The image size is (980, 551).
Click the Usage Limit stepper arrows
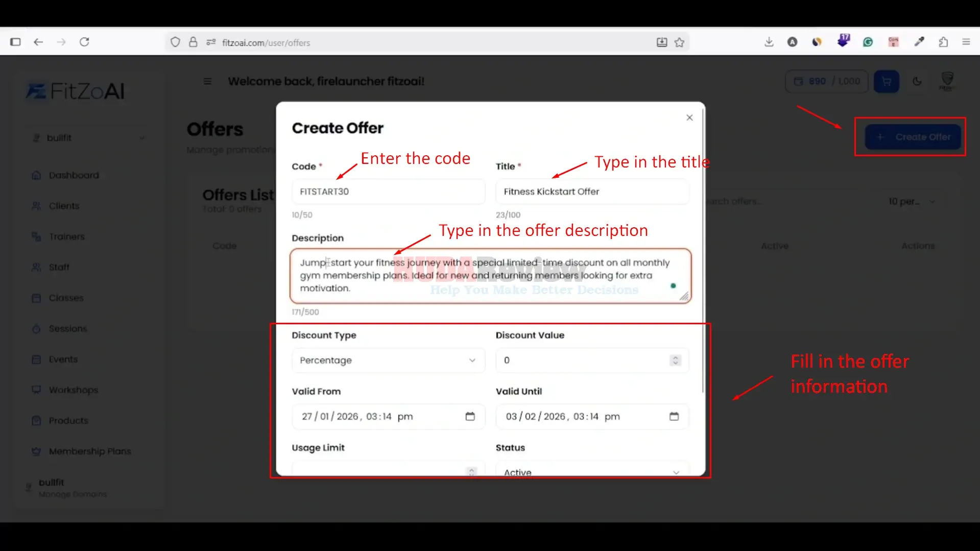coord(471,471)
